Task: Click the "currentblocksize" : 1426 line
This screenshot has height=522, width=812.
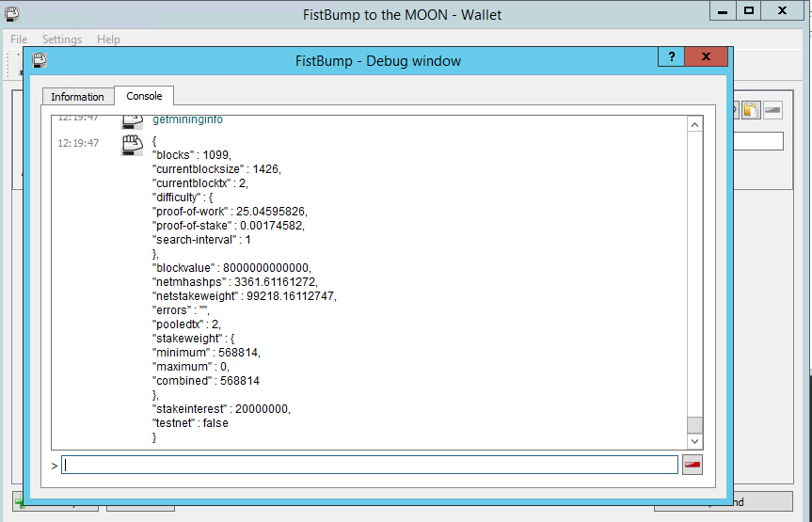Action: (216, 169)
